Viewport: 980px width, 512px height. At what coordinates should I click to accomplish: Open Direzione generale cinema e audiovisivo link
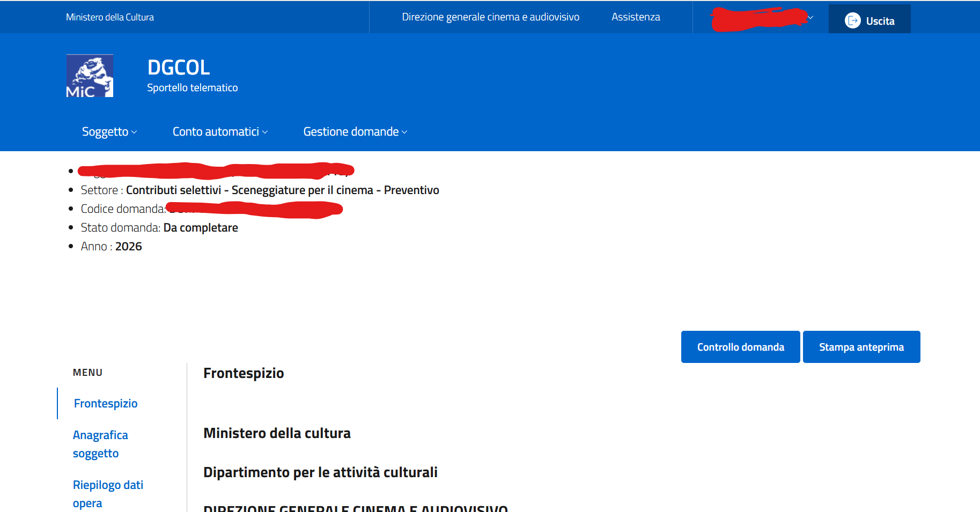click(x=490, y=17)
